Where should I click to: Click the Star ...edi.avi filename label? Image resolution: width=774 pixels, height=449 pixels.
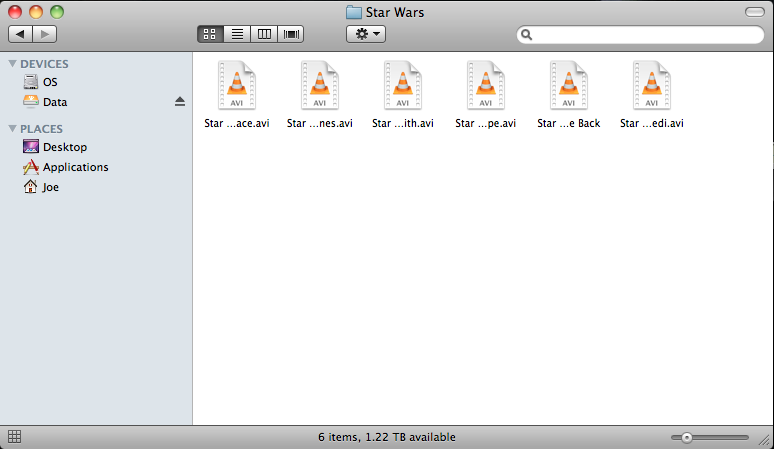tap(652, 123)
